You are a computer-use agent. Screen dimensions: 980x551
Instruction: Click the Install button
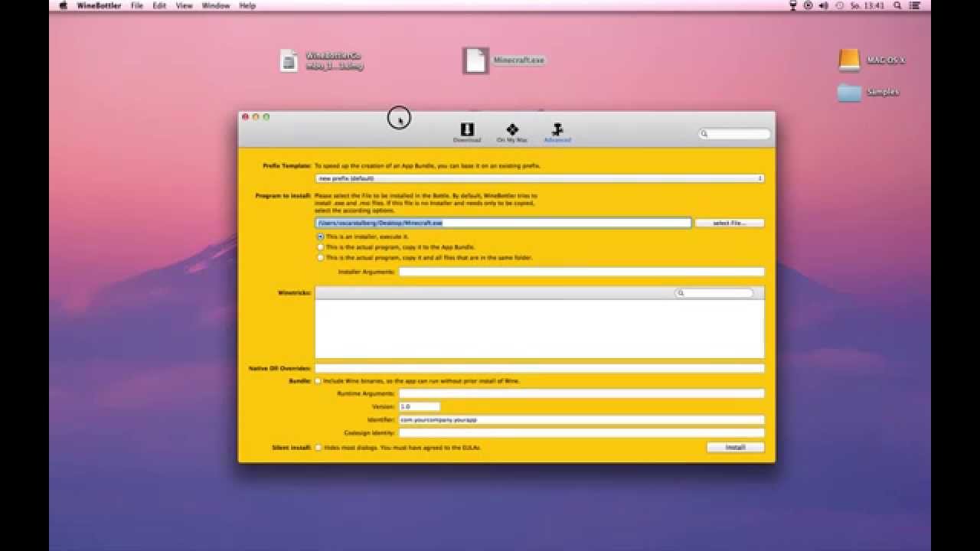735,447
